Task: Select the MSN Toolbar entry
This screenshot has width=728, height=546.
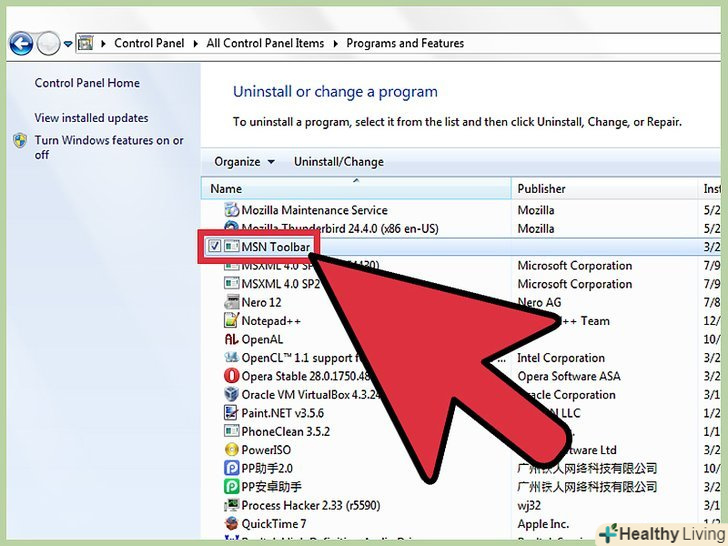Action: (x=275, y=247)
